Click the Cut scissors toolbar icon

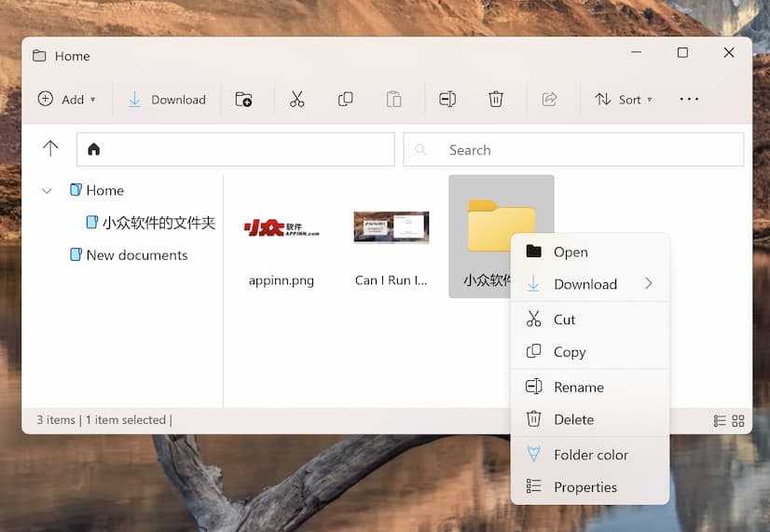click(x=296, y=100)
